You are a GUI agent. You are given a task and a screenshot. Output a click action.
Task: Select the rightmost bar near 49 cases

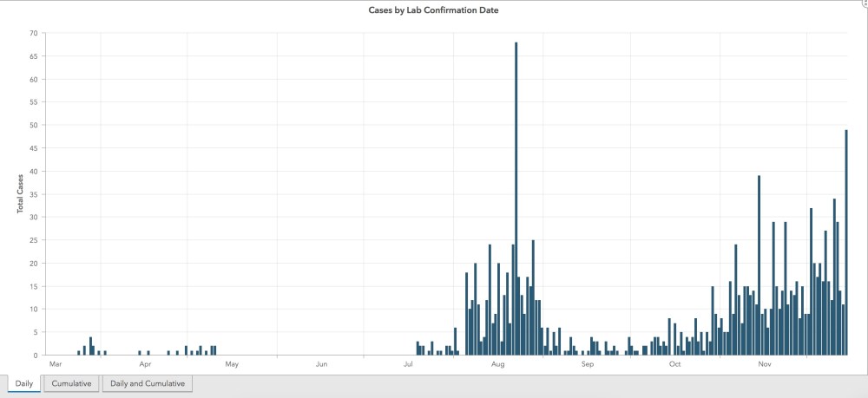(x=845, y=243)
